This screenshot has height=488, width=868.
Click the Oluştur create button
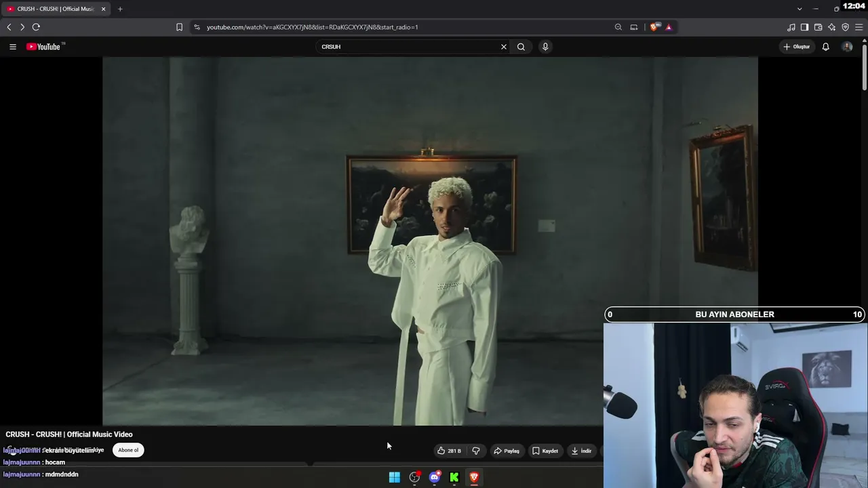tap(797, 47)
